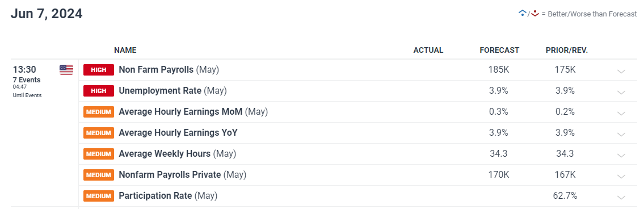Expand Unemployment Rate details chevron
The width and height of the screenshot is (644, 209).
coord(621,92)
